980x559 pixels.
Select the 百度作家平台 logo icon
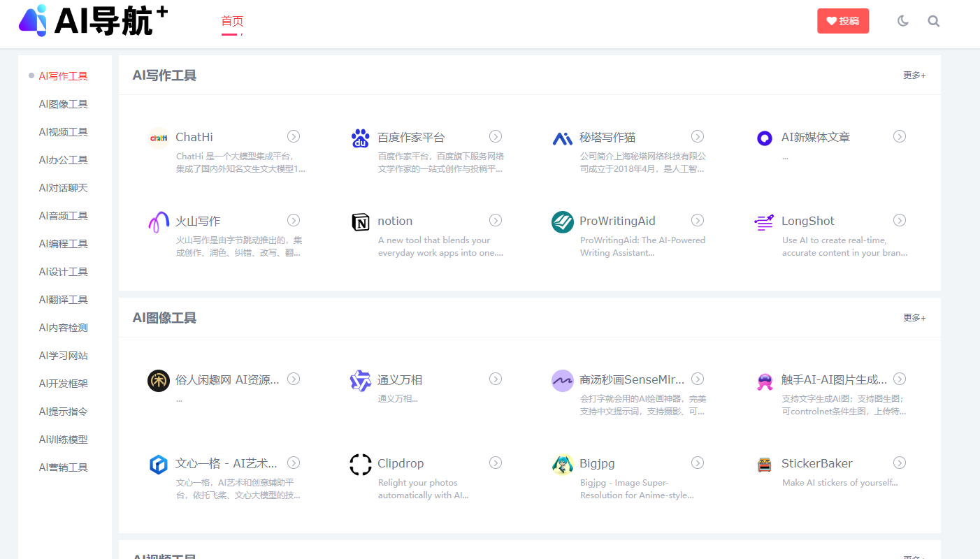coord(360,138)
